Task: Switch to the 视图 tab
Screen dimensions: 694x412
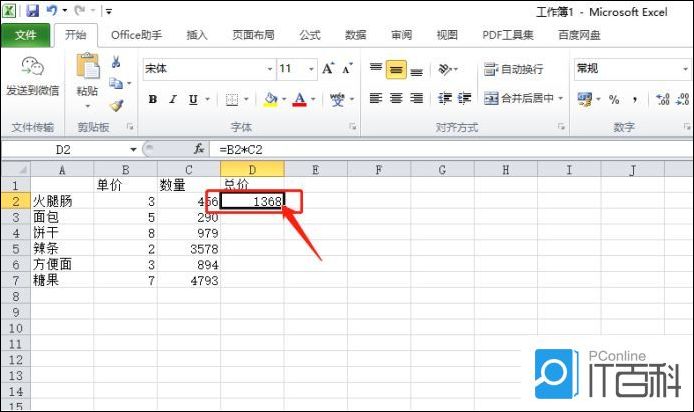Action: pos(447,35)
